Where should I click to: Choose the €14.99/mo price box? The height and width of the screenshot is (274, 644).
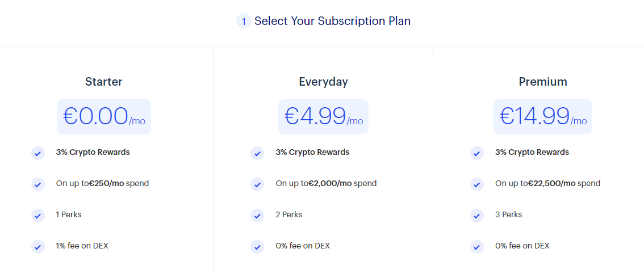coord(543,116)
